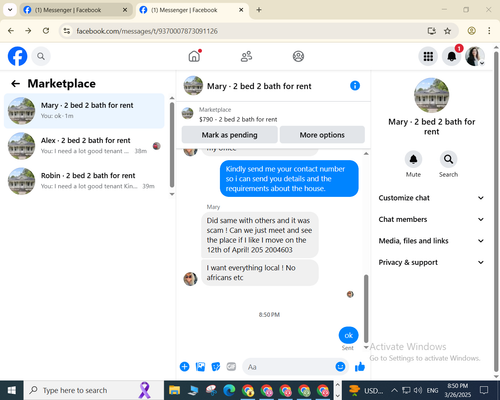Click the ENG language indicator
The height and width of the screenshot is (400, 500).
[x=432, y=390]
